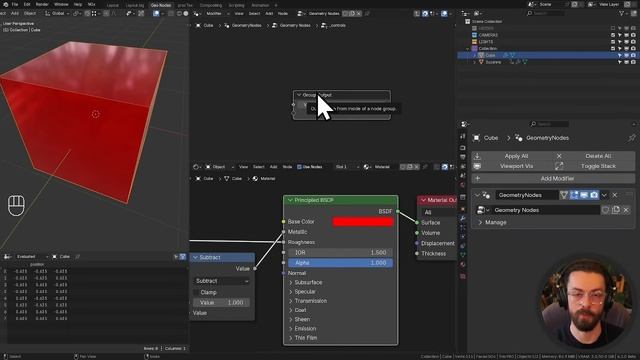The width and height of the screenshot is (640, 360).
Task: Open the Window menu
Action: click(61, 4)
